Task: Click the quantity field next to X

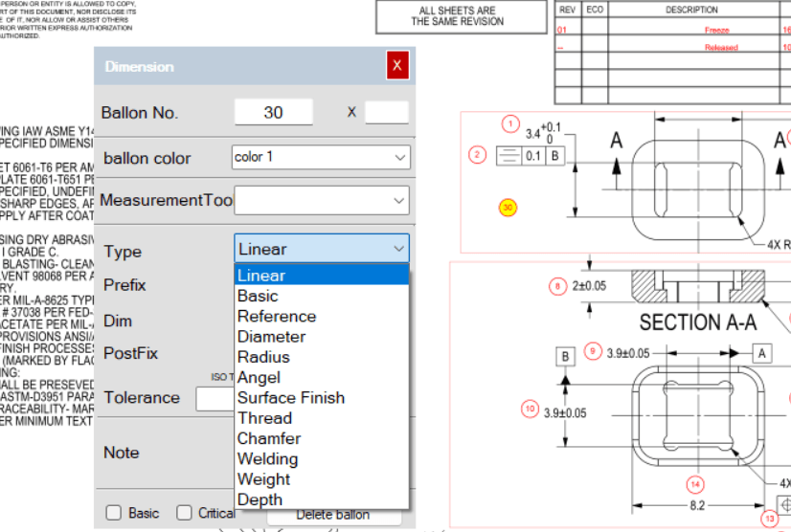Action: click(x=387, y=112)
